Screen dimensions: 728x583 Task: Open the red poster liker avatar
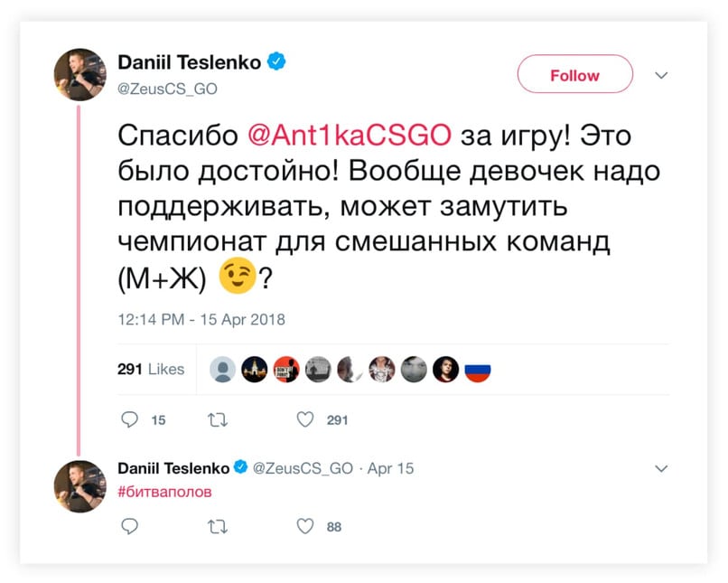pyautogui.click(x=286, y=370)
